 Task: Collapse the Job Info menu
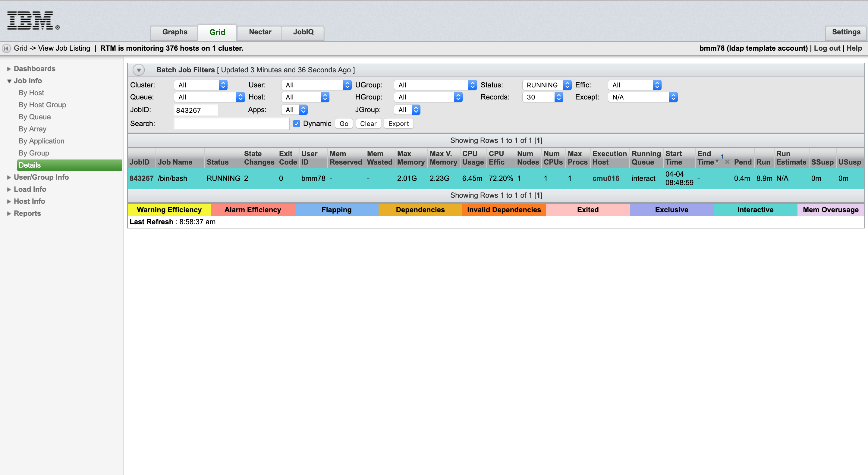[x=28, y=81]
